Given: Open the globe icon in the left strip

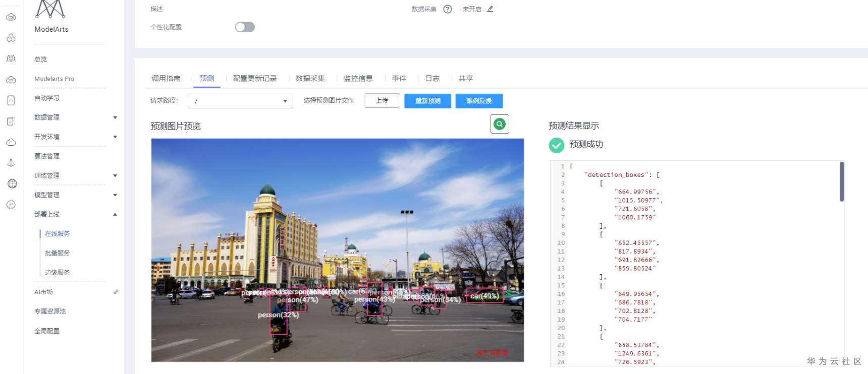Looking at the screenshot, I should coord(12,183).
